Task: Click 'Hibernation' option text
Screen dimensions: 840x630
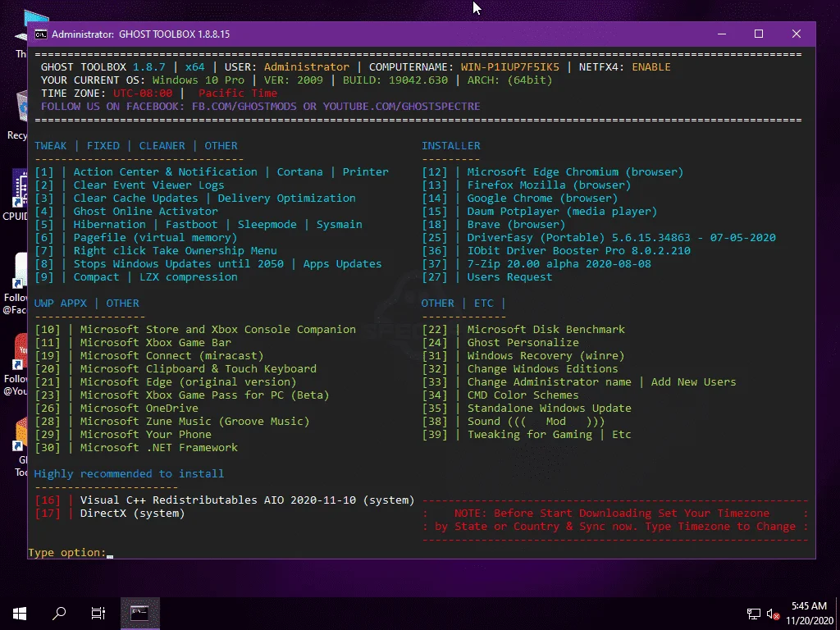Action: [109, 225]
